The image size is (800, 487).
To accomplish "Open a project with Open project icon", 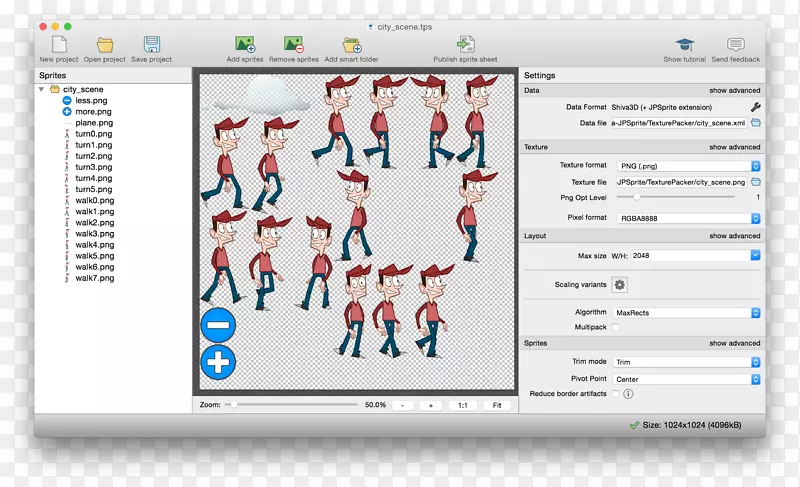I will click(x=105, y=45).
